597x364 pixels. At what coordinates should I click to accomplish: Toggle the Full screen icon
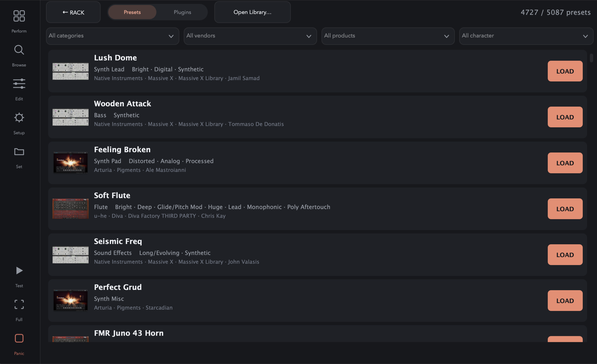[x=19, y=304]
